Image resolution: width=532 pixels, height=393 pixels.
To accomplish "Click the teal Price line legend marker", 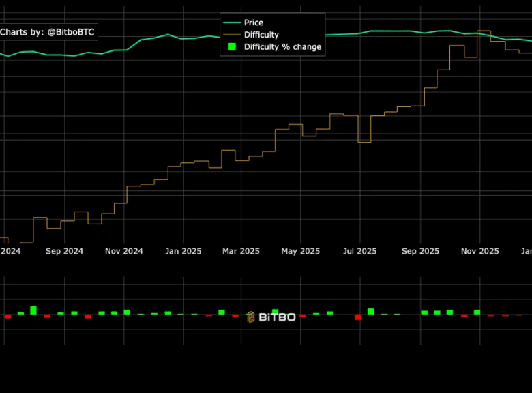I will click(232, 23).
